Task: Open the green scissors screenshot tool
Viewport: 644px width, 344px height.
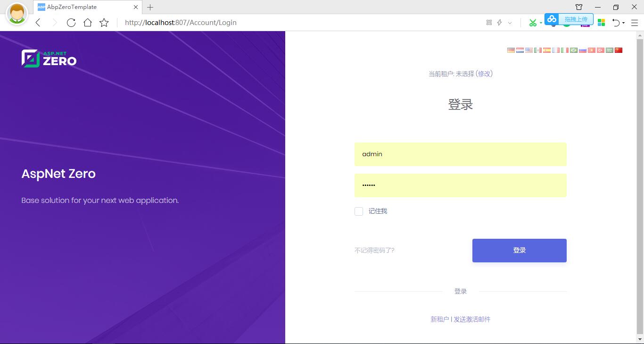Action: pyautogui.click(x=533, y=23)
